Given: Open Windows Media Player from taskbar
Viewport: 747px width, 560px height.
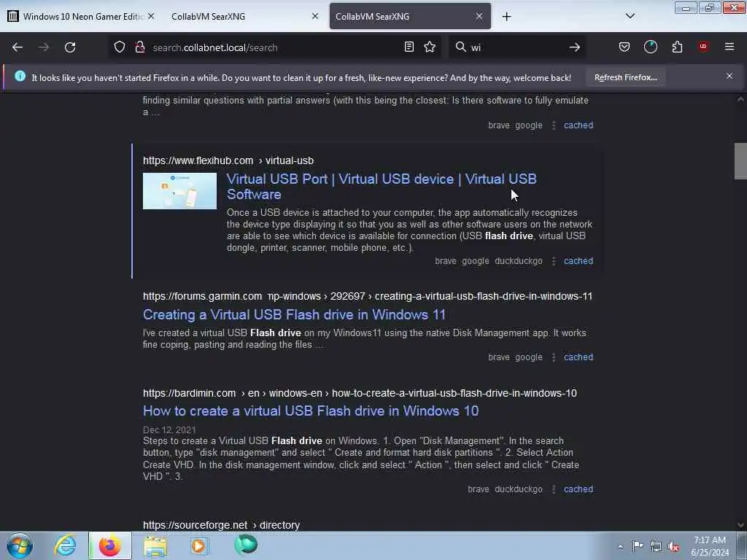Looking at the screenshot, I should pos(198,545).
